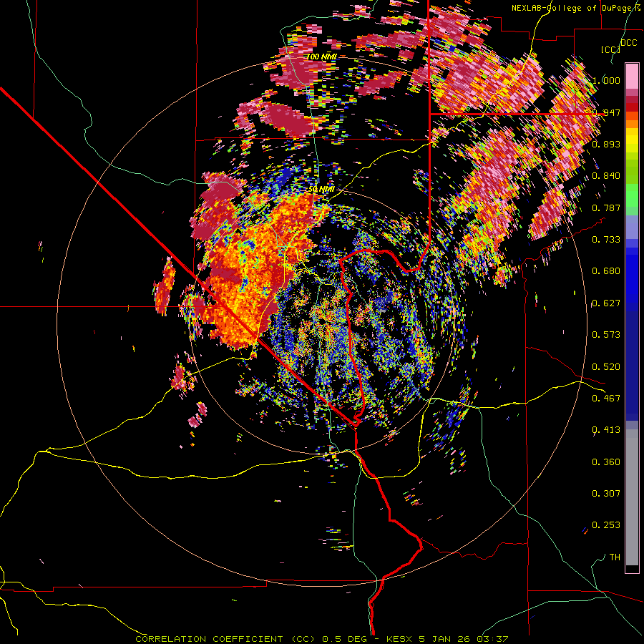The width and height of the screenshot is (644, 644).
Task: Select the 0.627 scale value
Action: (606, 303)
